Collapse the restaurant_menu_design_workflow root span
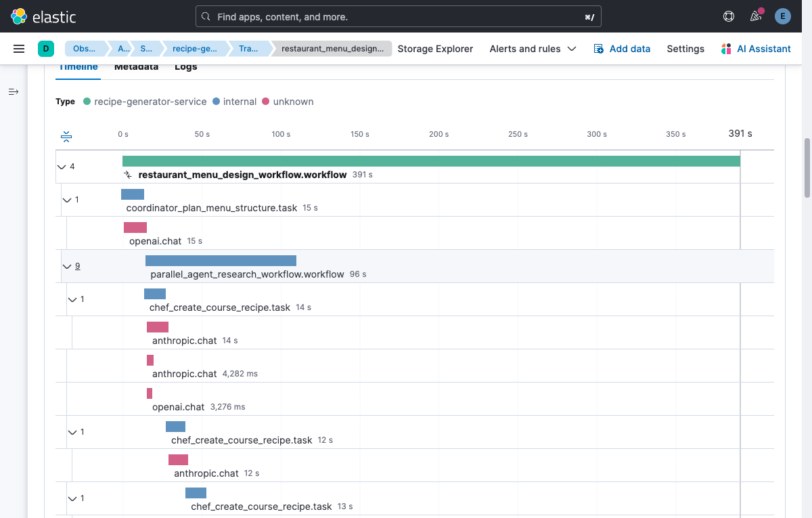The height and width of the screenshot is (518, 812). 61,166
